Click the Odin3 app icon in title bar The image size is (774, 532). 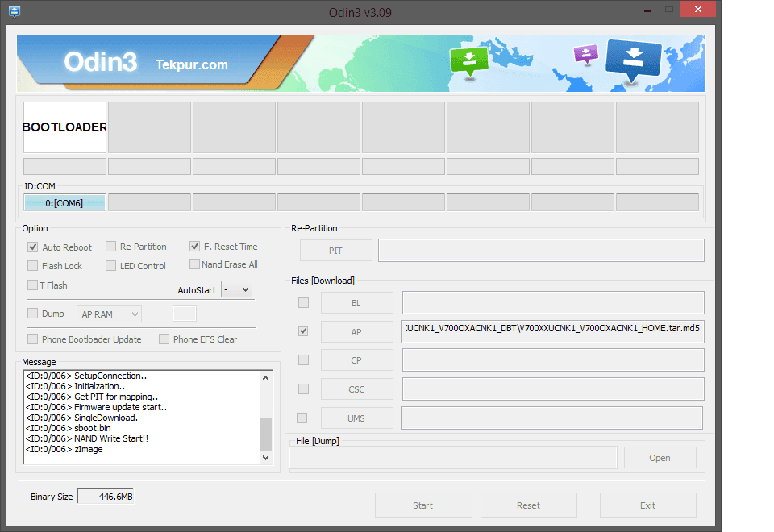15,11
